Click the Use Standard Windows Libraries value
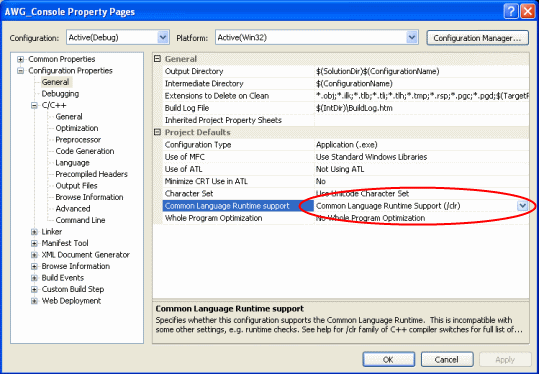This screenshot has width=539, height=374. (x=371, y=157)
